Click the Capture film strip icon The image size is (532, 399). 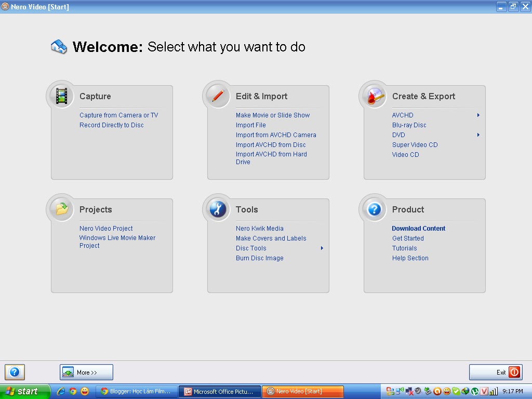tap(61, 96)
